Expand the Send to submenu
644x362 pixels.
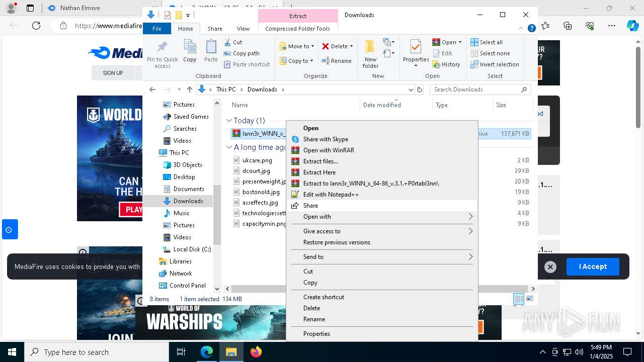point(382,257)
